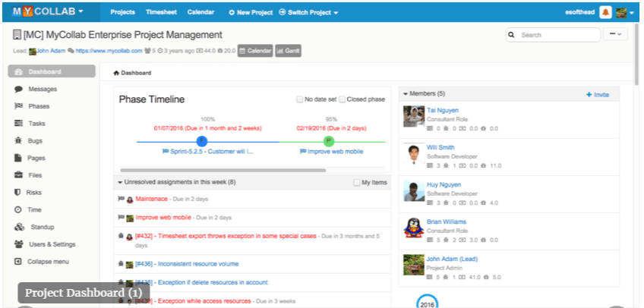Click the home icon in Dashboard breadcrumb
Image resolution: width=644 pixels, height=308 pixels.
(x=116, y=73)
